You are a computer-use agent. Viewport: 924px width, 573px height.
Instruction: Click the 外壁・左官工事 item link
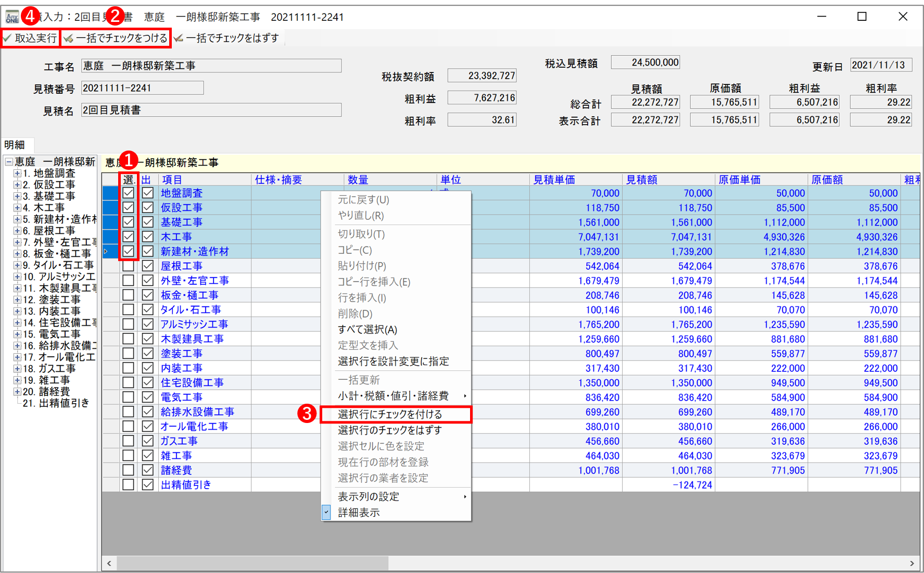tap(194, 281)
